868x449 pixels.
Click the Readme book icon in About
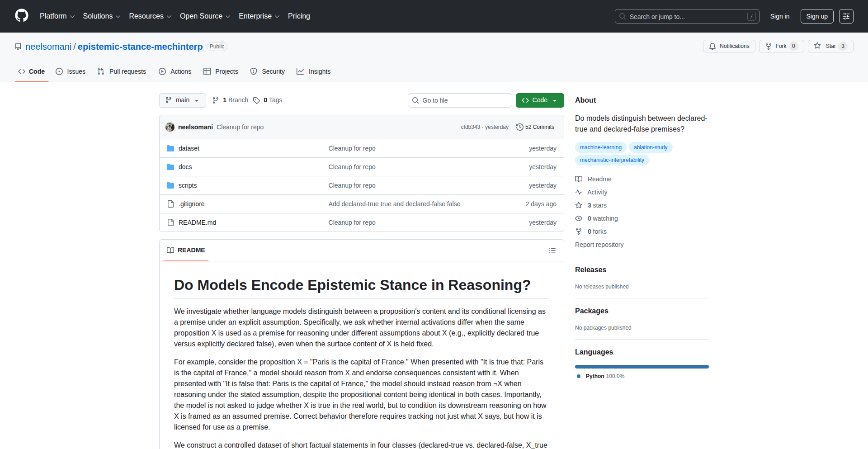pyautogui.click(x=579, y=179)
